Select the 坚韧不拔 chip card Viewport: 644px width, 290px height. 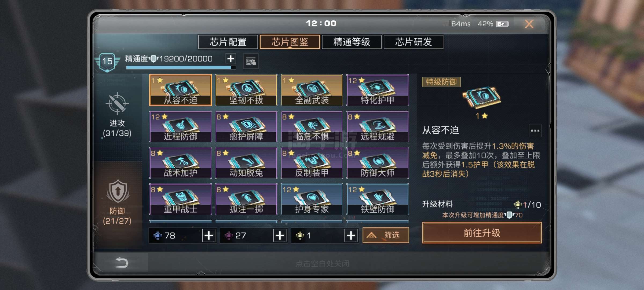click(246, 90)
